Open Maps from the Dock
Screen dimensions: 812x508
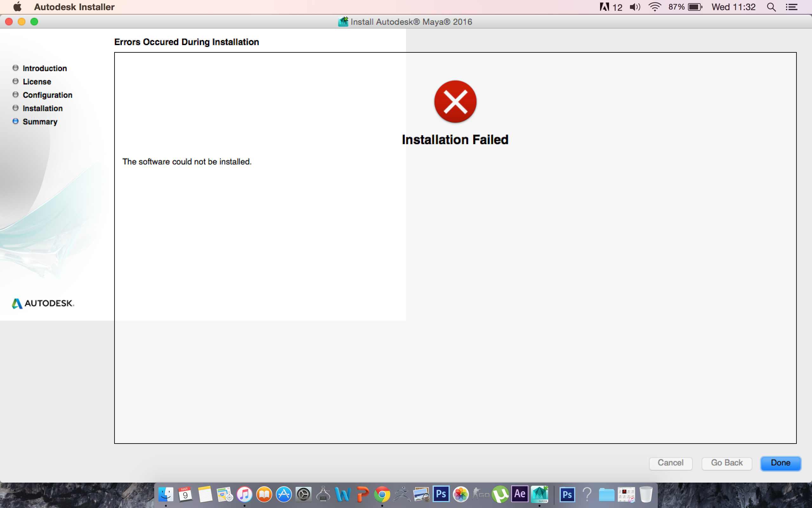tap(225, 495)
